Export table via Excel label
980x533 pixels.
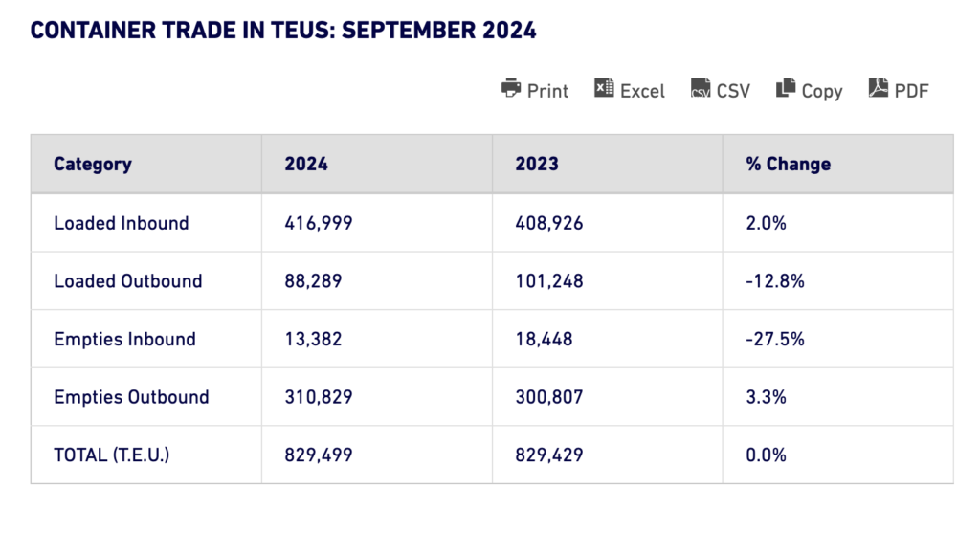coord(642,91)
